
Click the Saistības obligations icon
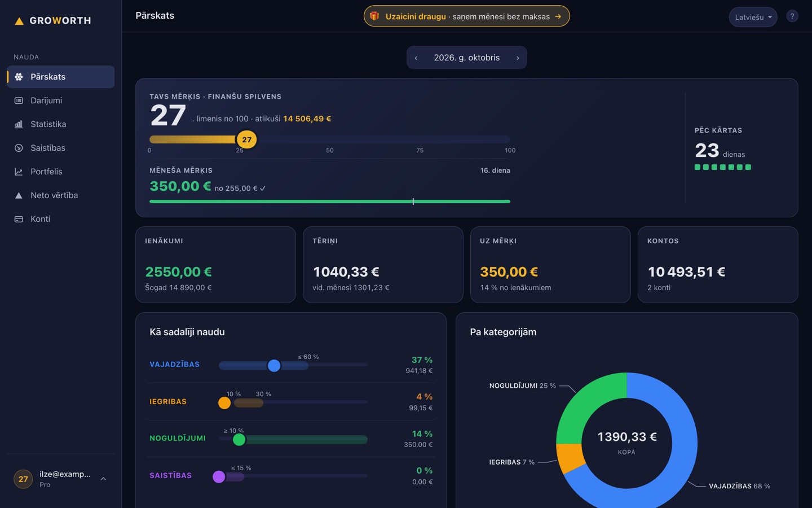tap(19, 148)
